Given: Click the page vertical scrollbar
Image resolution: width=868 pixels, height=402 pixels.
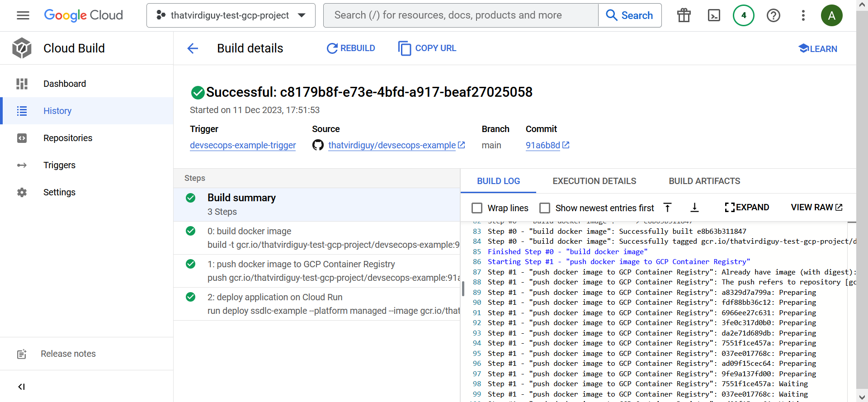Looking at the screenshot, I should point(862,199).
